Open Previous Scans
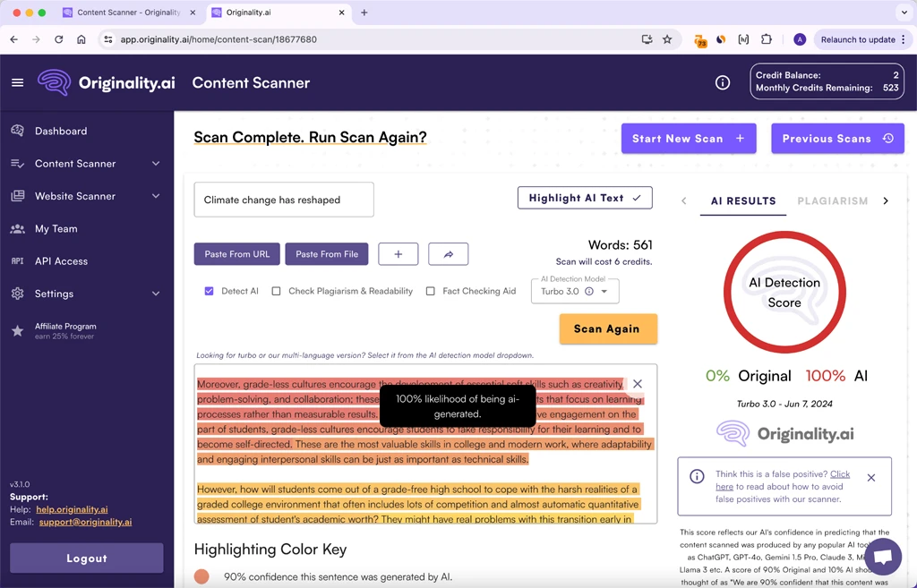 pos(837,139)
